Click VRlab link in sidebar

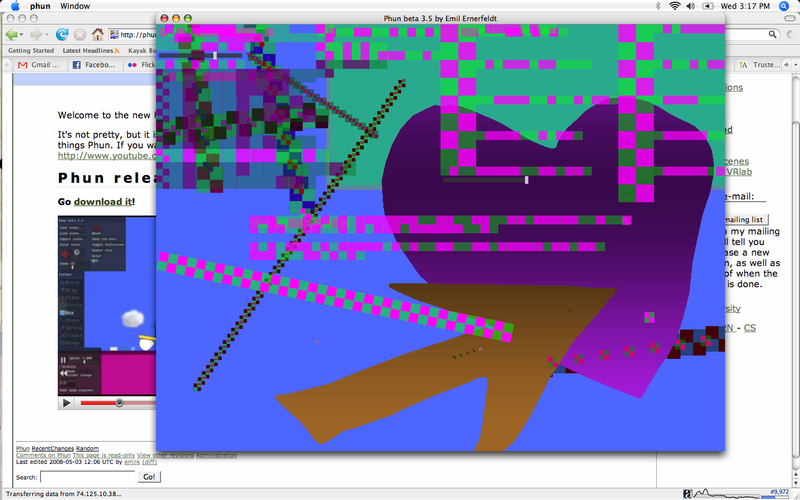pos(738,172)
